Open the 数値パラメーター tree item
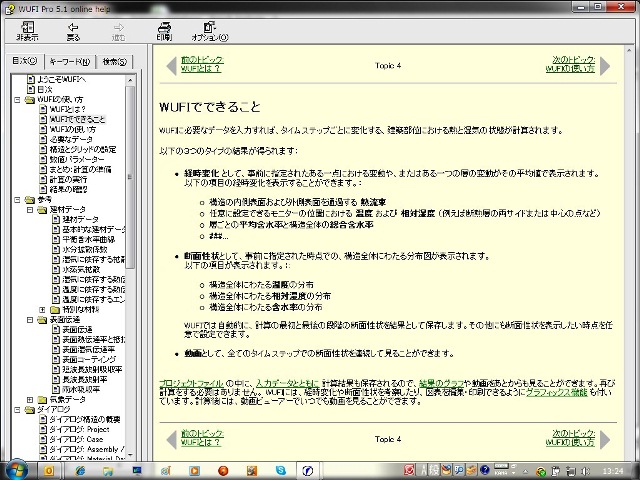The height and width of the screenshot is (480, 640). click(x=77, y=159)
